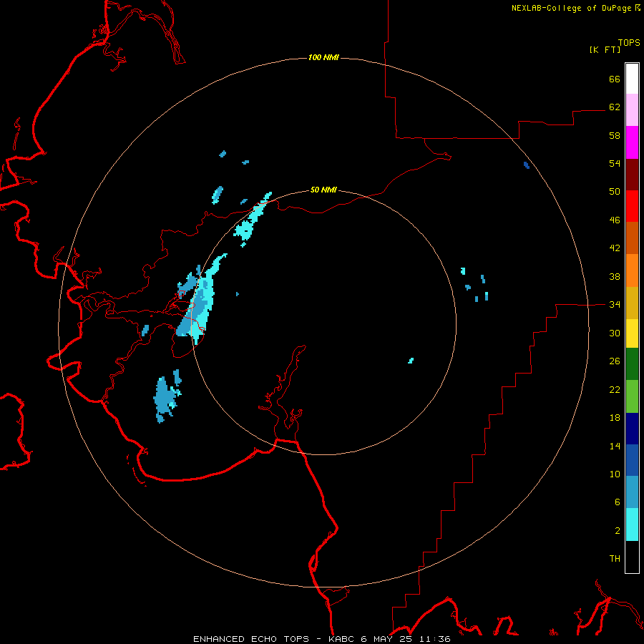Screen dimensions: 644x644
Task: Click the TOPS legend title
Action: point(629,42)
